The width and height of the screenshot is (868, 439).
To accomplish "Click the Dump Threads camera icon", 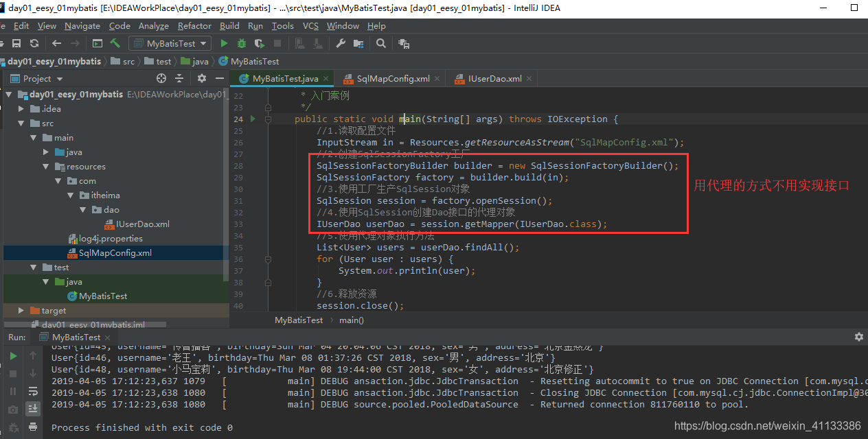I will coord(13,409).
